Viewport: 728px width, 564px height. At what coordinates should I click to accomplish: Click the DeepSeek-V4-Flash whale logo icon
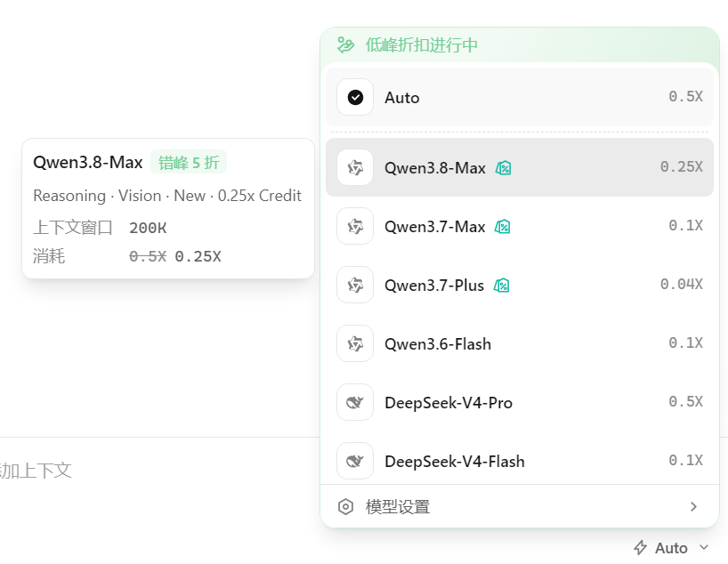click(x=355, y=462)
